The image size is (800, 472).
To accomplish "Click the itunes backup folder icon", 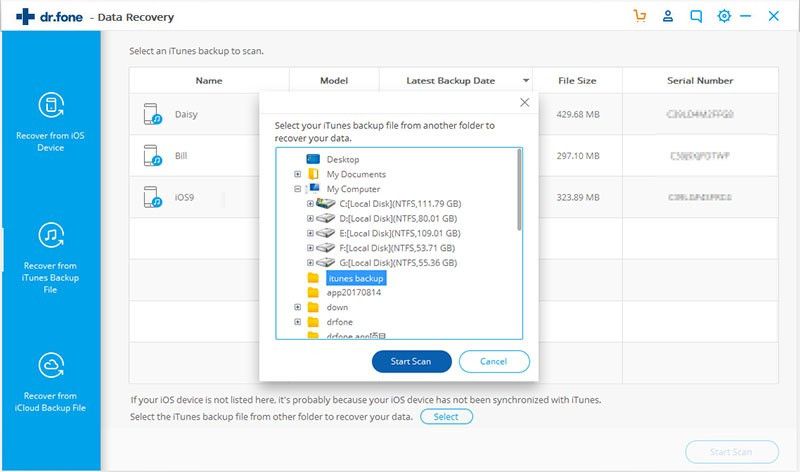I will click(x=313, y=278).
